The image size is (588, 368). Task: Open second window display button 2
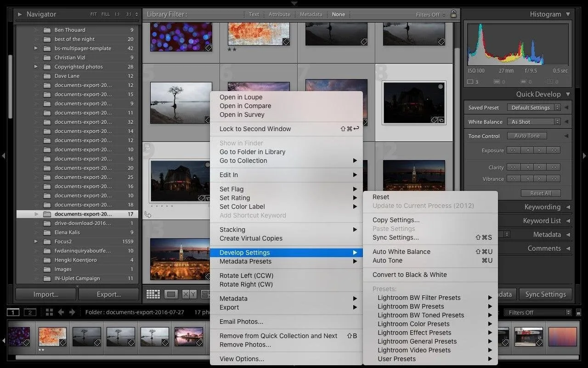[30, 312]
